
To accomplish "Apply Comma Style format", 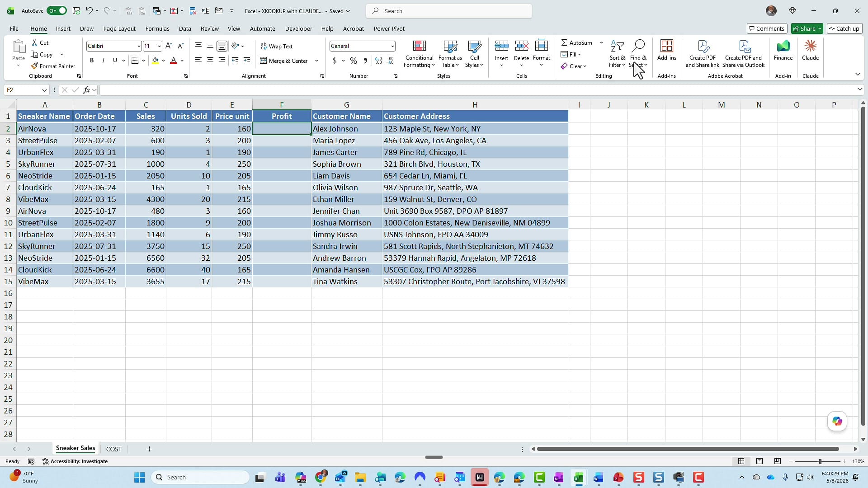I will click(365, 61).
